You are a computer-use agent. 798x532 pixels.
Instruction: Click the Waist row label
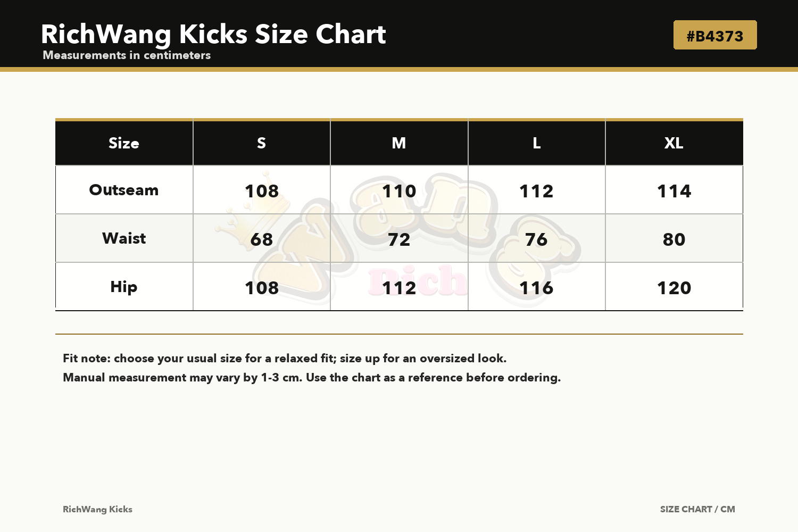124,238
